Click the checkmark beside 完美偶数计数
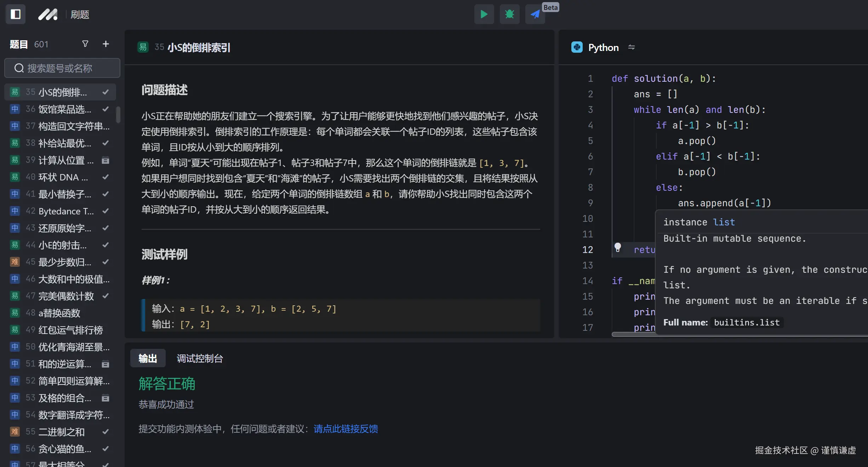Screen dimensions: 868x467 pyautogui.click(x=105, y=296)
